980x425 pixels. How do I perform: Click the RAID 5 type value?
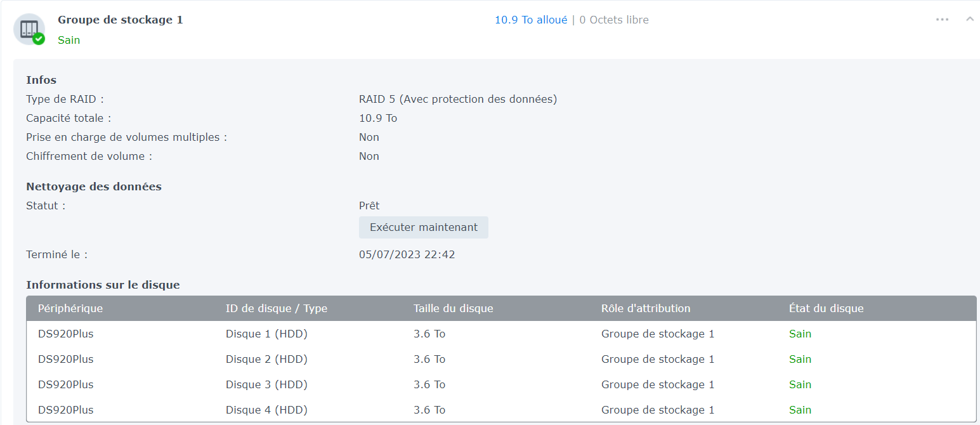click(457, 99)
